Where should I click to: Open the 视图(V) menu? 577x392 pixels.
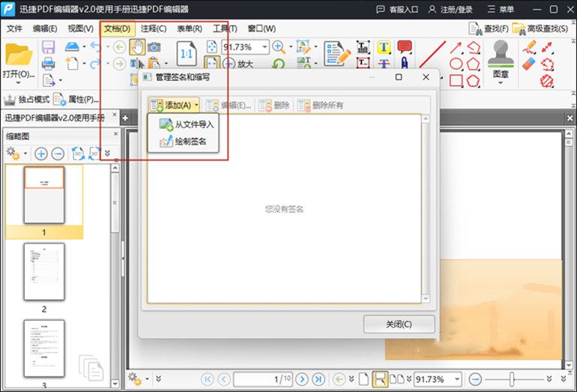[81, 28]
